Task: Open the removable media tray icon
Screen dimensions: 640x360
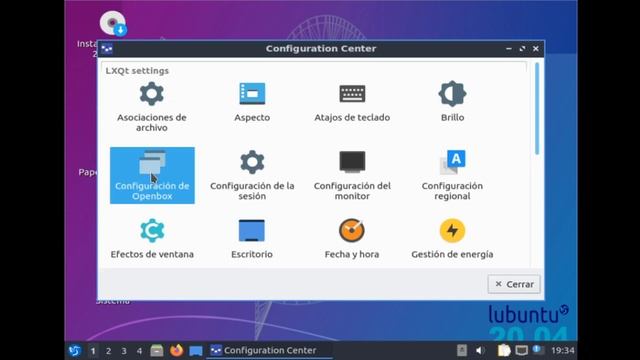Action: (x=462, y=350)
